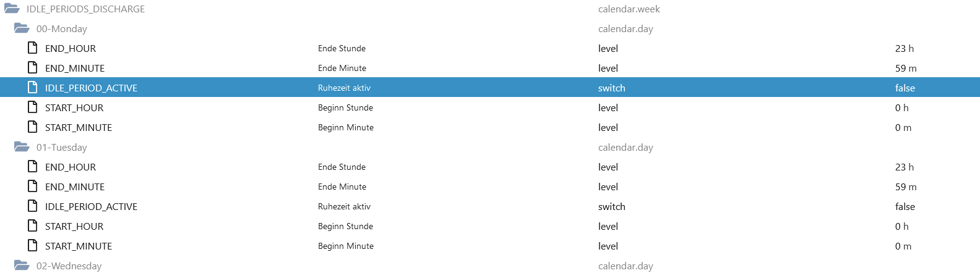
Task: Collapse the IDLE_PERIODS_DISCHARGE folder icon
Action: (12, 9)
